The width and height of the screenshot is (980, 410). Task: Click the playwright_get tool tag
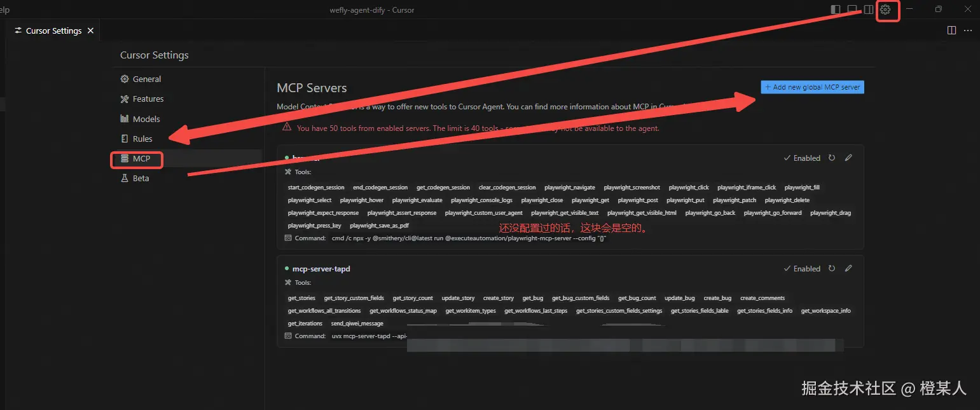pyautogui.click(x=590, y=200)
